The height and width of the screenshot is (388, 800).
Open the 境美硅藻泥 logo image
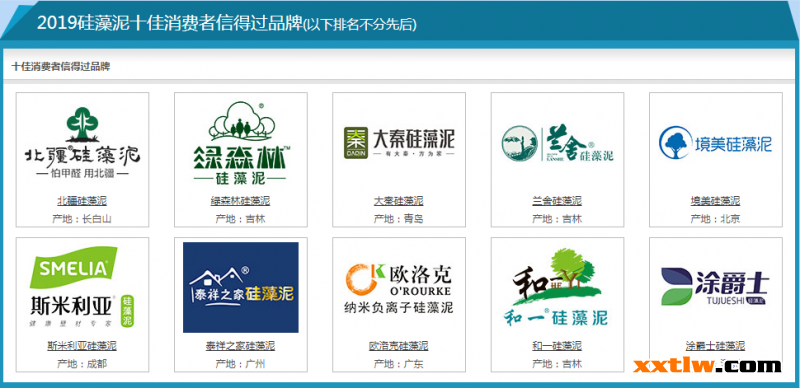tap(715, 143)
